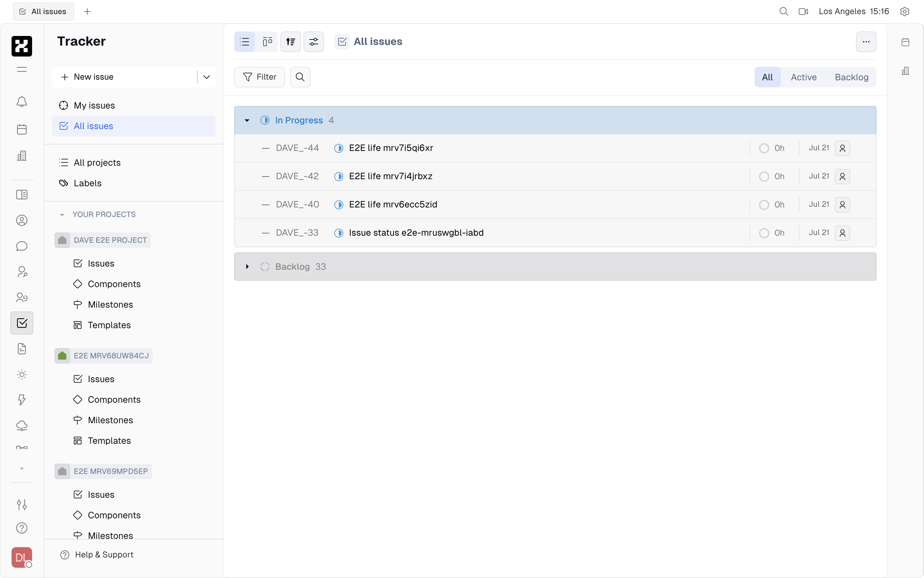Click the sort order toolbar icon
Viewport: 924px width, 578px height.
[x=291, y=42]
